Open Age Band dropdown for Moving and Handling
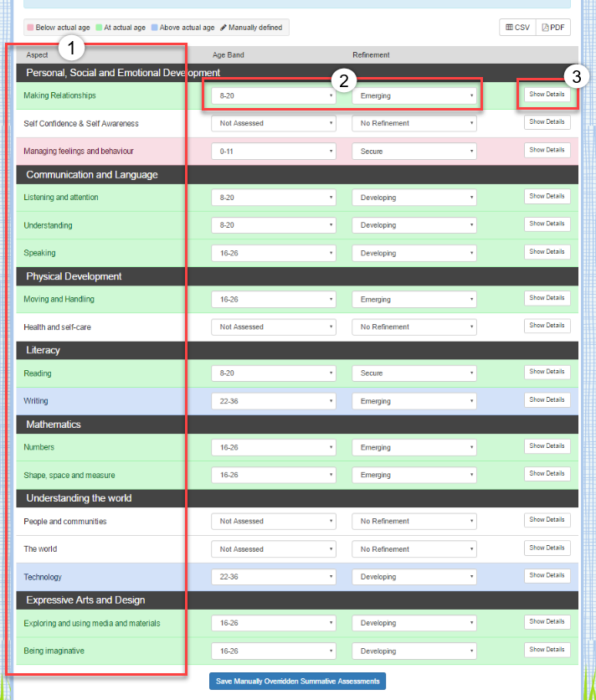The width and height of the screenshot is (596, 700). coord(274,299)
